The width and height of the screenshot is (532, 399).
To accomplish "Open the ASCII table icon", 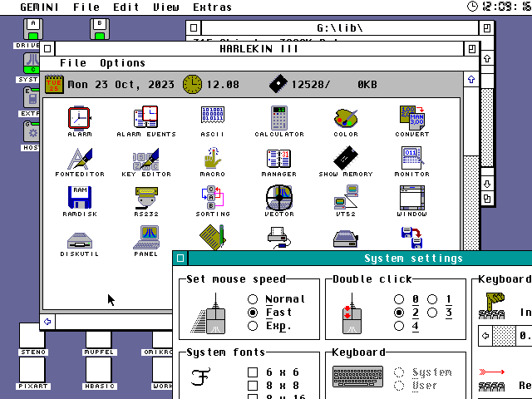I will coord(212,118).
